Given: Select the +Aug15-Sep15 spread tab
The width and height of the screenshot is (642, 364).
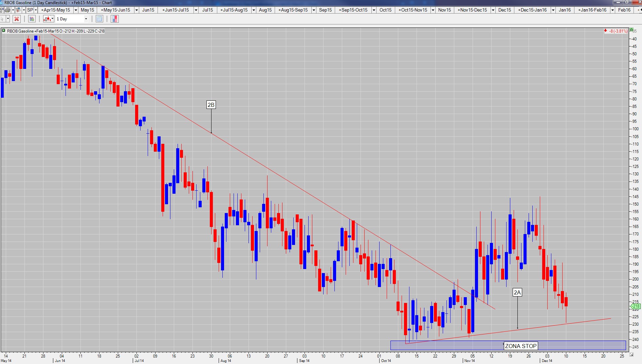Looking at the screenshot, I should tap(293, 10).
